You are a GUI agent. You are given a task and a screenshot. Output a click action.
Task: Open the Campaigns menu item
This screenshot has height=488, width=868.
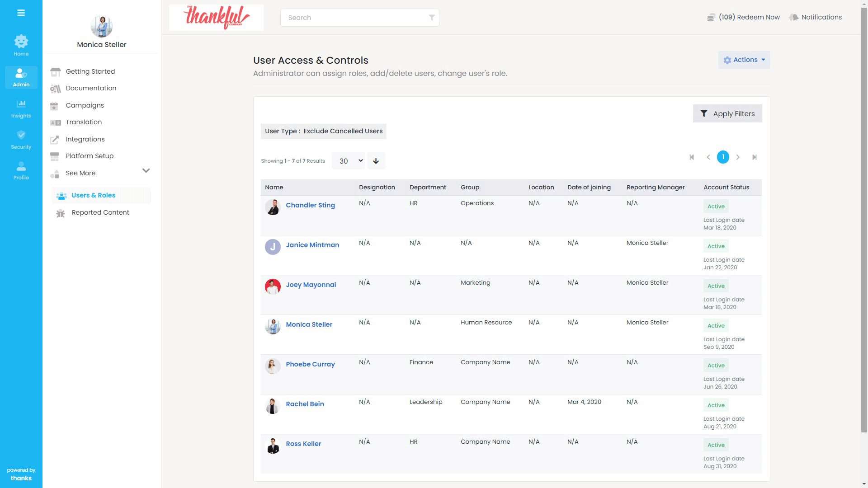pos(85,105)
